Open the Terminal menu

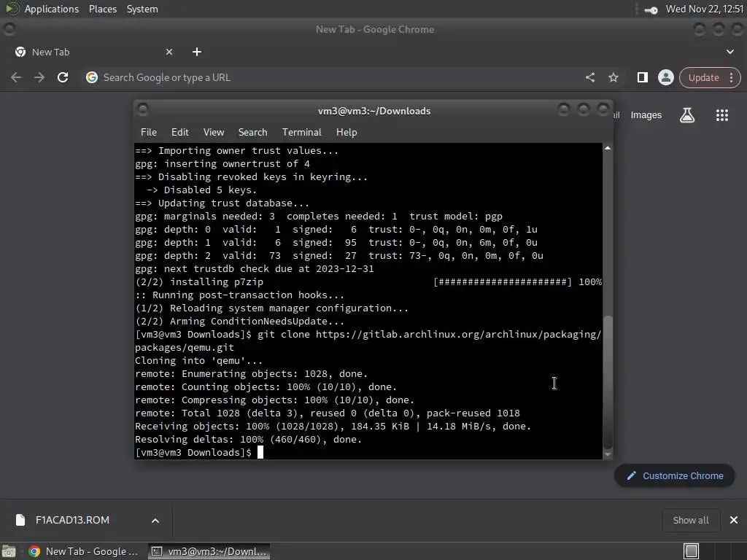pyautogui.click(x=301, y=133)
